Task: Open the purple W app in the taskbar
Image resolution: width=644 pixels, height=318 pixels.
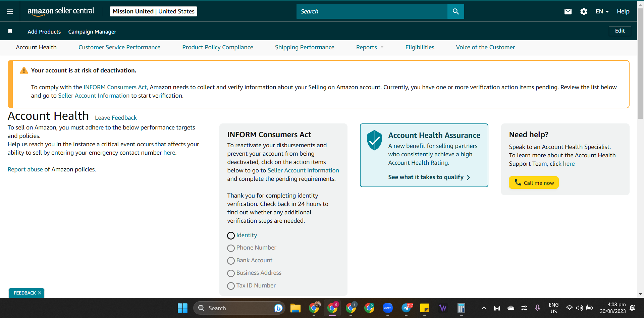Action: 443,308
